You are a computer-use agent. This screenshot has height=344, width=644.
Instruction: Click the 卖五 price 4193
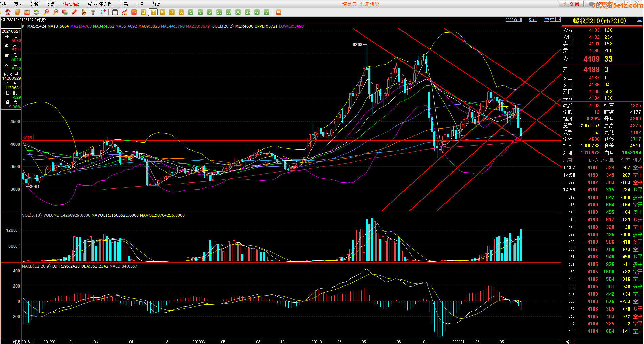594,30
